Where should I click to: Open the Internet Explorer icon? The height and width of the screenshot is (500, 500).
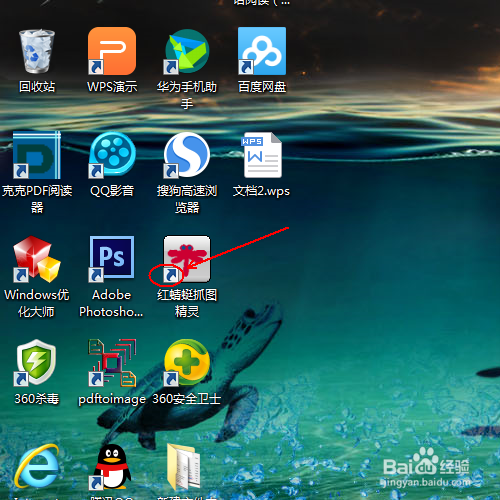(37, 467)
